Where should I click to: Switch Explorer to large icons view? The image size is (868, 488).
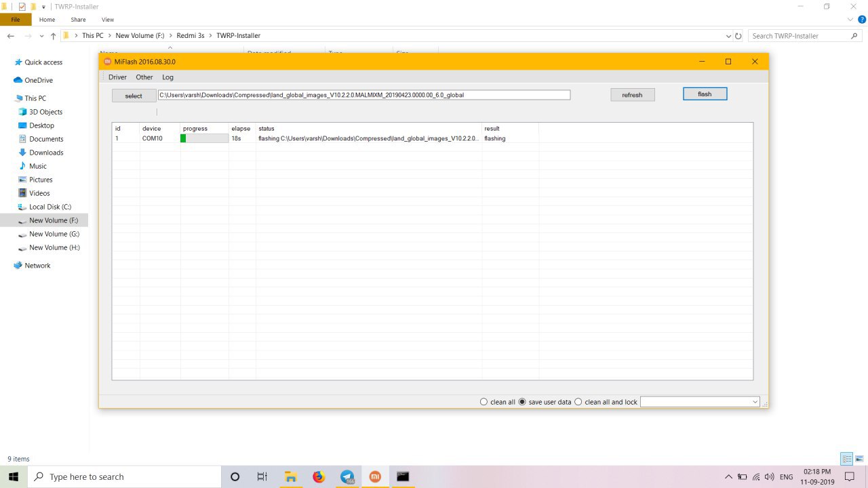[x=859, y=459]
